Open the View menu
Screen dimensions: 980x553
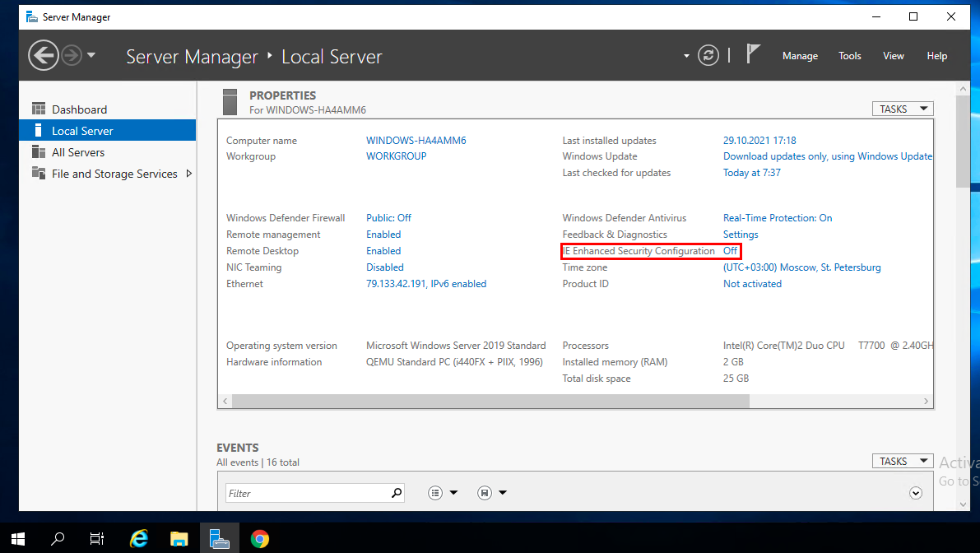point(893,56)
